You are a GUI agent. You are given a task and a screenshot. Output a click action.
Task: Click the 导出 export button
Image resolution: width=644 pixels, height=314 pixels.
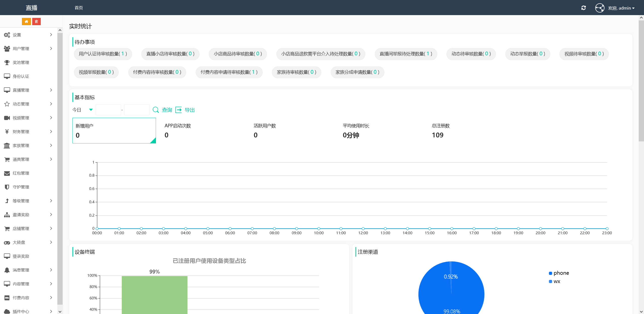pyautogui.click(x=185, y=110)
